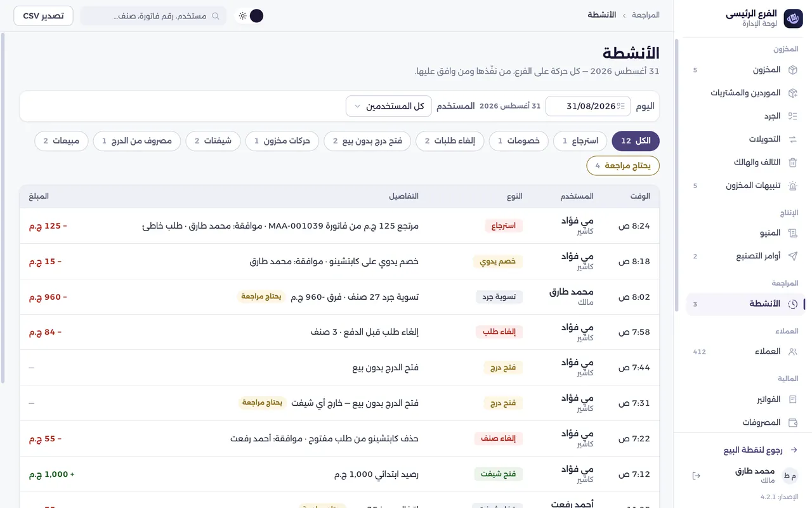Image resolution: width=812 pixels, height=508 pixels.
Task: Open المخزون box icon in sidebar
Action: tap(792, 70)
